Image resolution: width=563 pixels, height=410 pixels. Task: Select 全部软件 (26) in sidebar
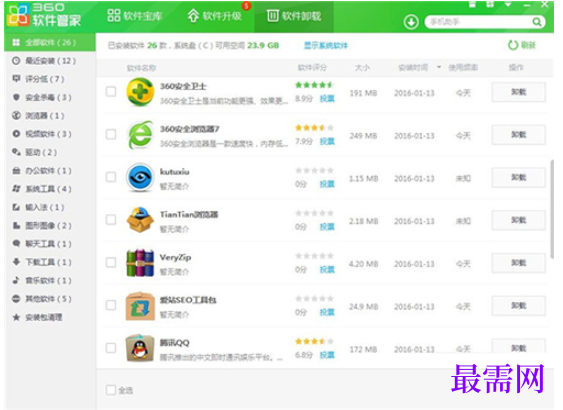click(50, 42)
